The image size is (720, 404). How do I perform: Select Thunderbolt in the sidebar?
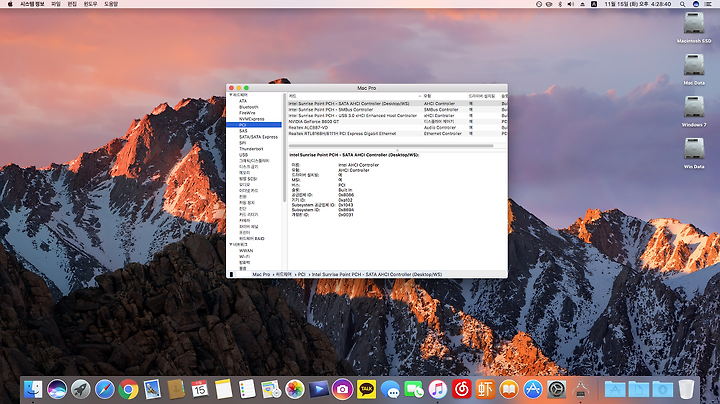point(251,149)
